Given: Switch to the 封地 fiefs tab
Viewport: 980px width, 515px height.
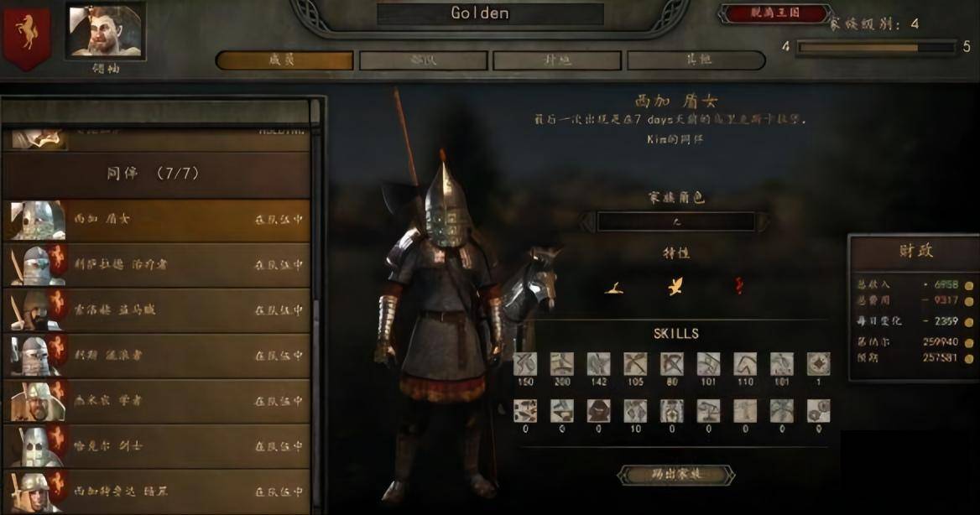Looking at the screenshot, I should 557,60.
